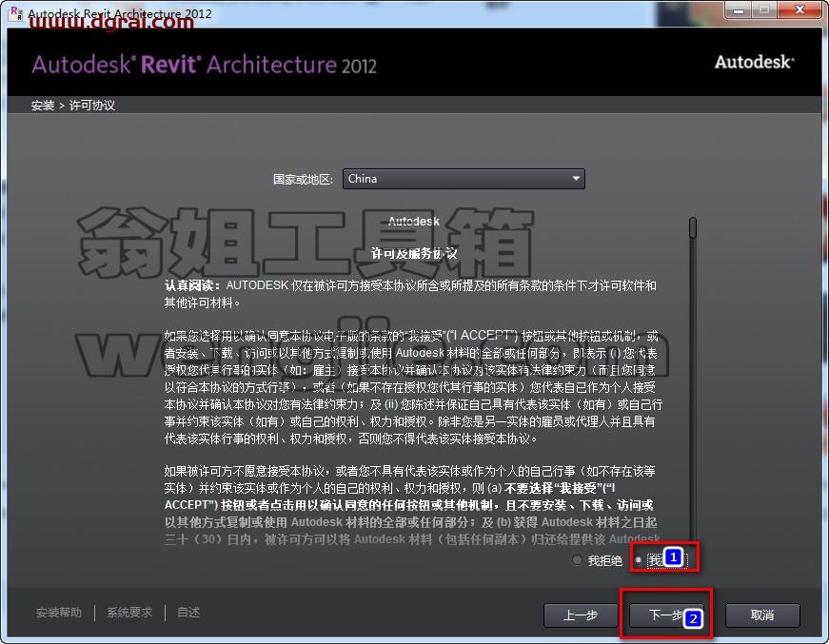Select the I accept radio button
Viewport: 829px width, 644px height.
(x=639, y=560)
